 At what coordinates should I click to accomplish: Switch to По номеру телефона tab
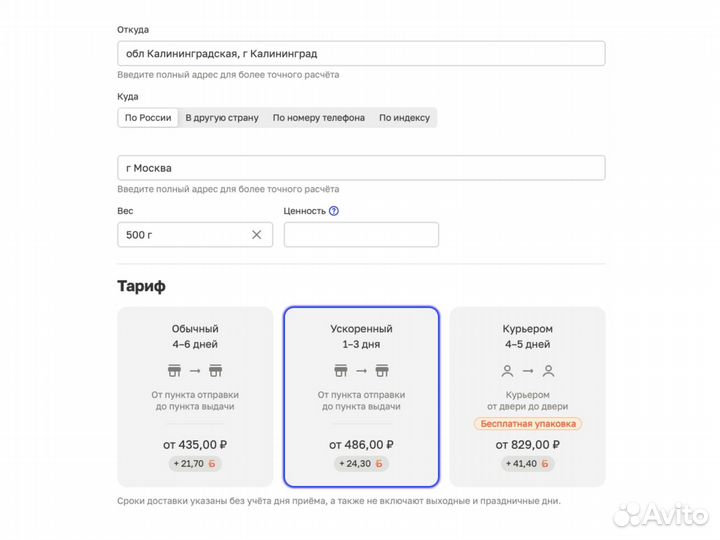(319, 118)
